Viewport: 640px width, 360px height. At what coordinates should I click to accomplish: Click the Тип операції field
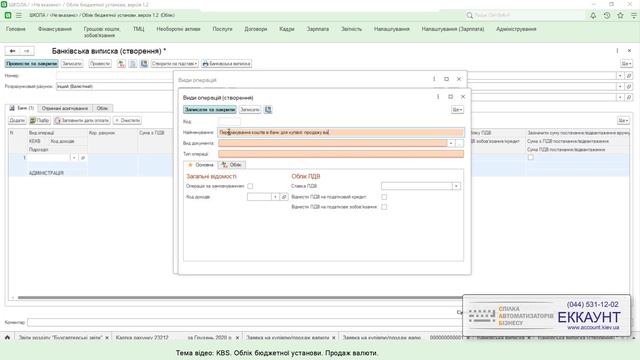[341, 154]
